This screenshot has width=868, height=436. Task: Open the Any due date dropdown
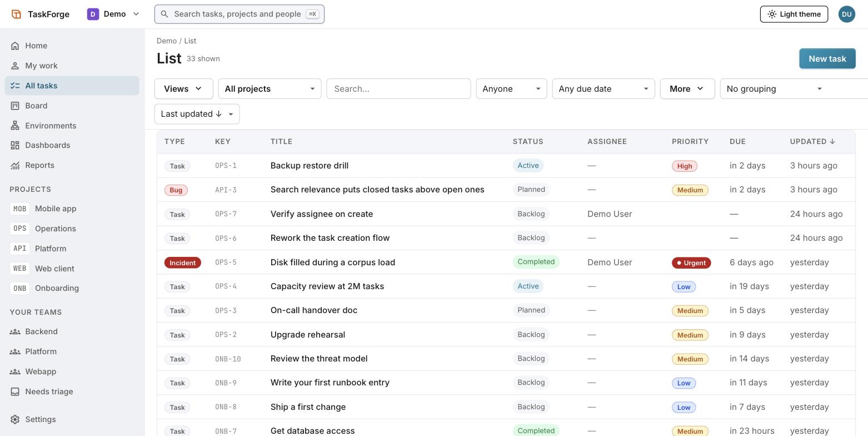603,89
